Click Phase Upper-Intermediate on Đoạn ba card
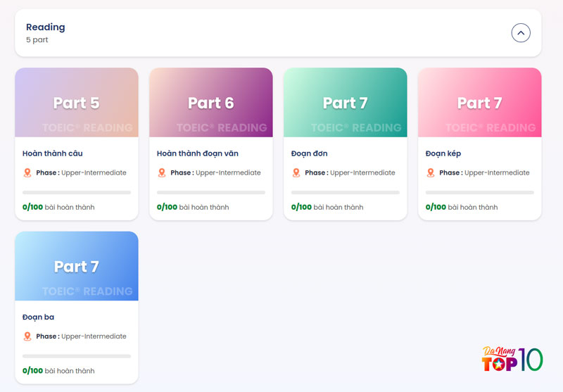563x392 pixels. [x=81, y=336]
